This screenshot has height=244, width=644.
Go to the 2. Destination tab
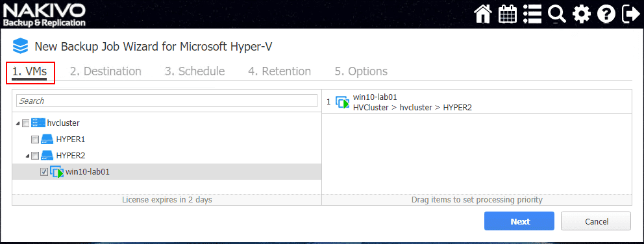(106, 71)
